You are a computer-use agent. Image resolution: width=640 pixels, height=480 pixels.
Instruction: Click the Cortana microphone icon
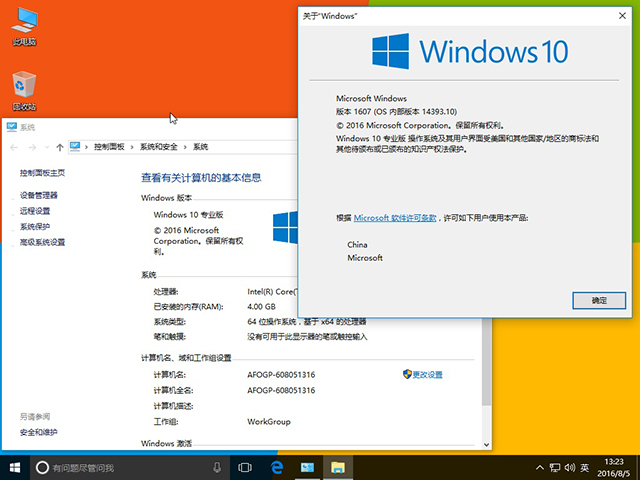[217, 468]
